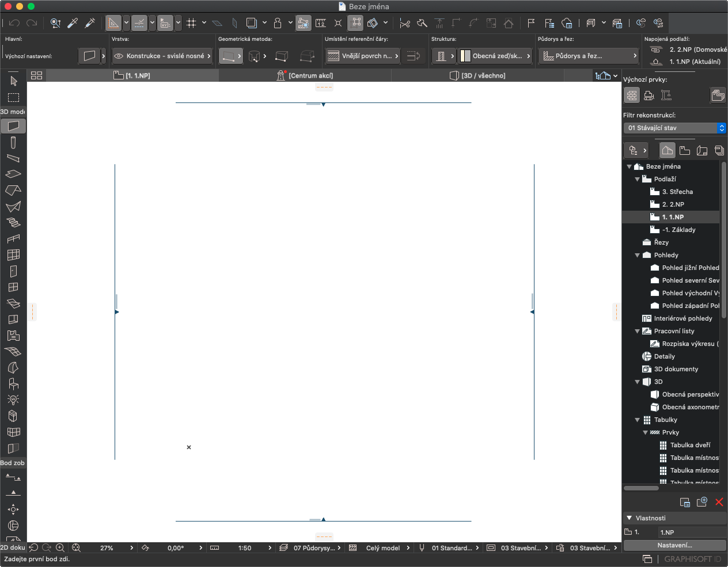This screenshot has width=728, height=567.
Task: Click red delete X in navigator
Action: 719,502
